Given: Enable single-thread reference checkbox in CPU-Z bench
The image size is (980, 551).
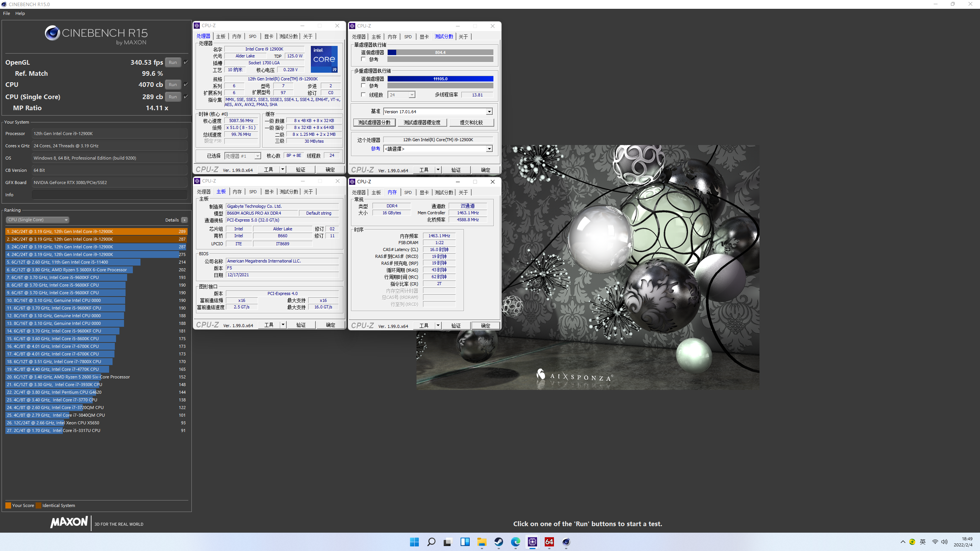Looking at the screenshot, I should (x=363, y=59).
